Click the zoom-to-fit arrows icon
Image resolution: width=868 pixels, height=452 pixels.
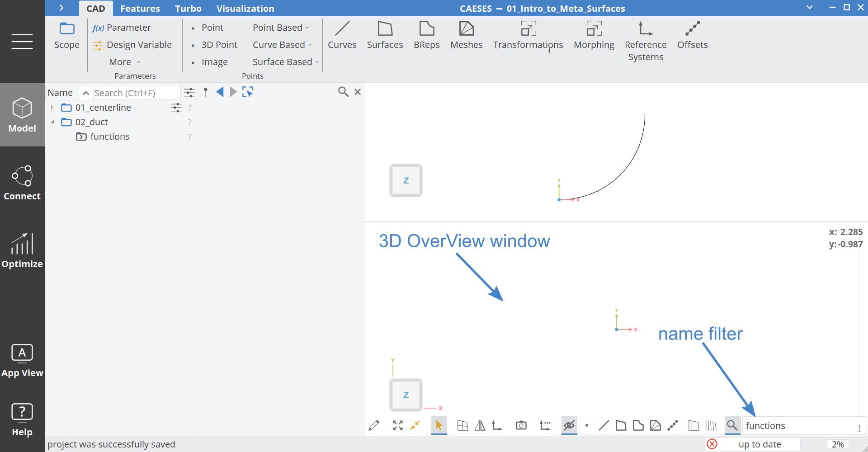pyautogui.click(x=398, y=425)
